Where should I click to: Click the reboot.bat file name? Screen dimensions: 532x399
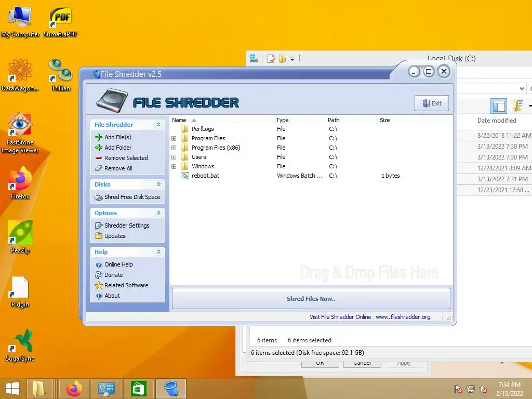[205, 176]
